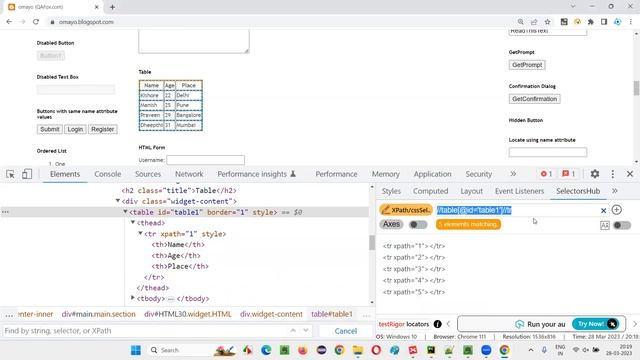Expand the tbody node
This screenshot has width=640, height=360.
133,298
